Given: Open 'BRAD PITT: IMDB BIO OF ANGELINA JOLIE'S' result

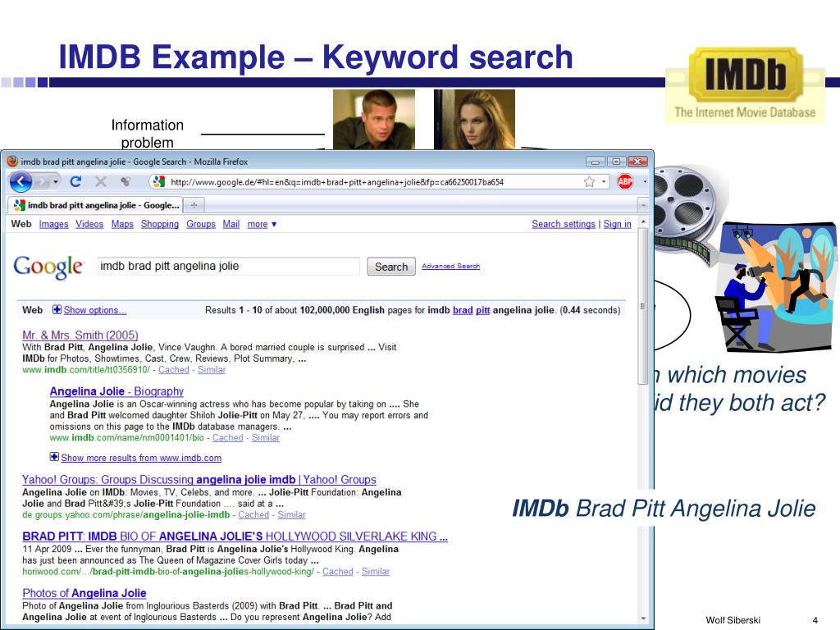Looking at the screenshot, I should pos(235,536).
